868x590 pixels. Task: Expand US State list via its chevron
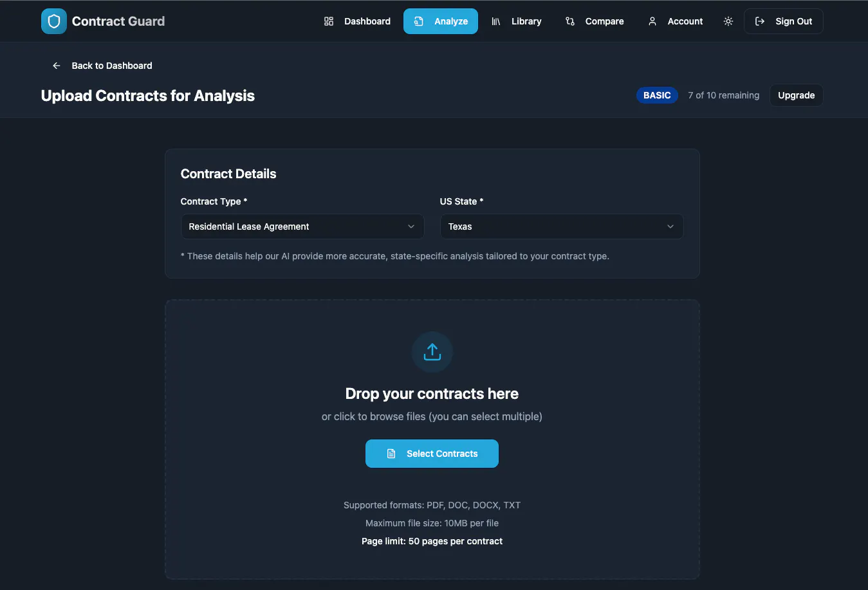tap(670, 226)
